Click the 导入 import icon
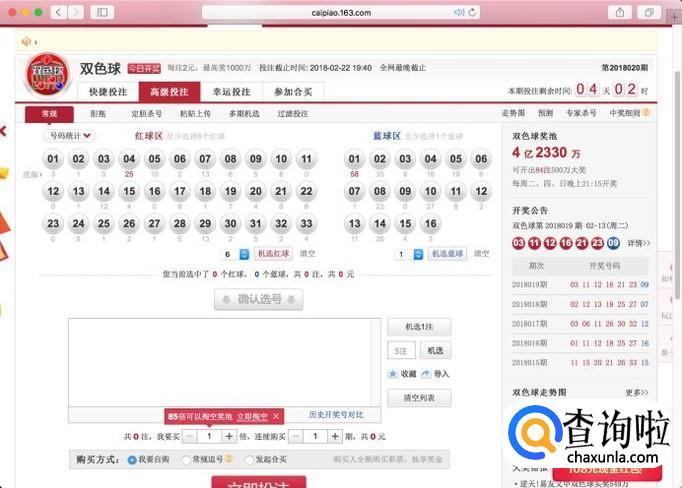Screen dimensions: 682x488 point(426,374)
